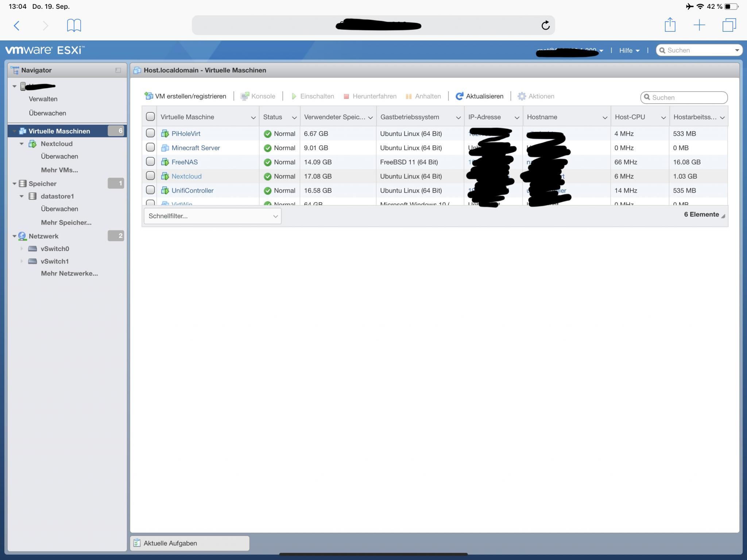Screen dimensions: 747x560
Task: Collapse datastore1 tree node
Action: (22, 196)
